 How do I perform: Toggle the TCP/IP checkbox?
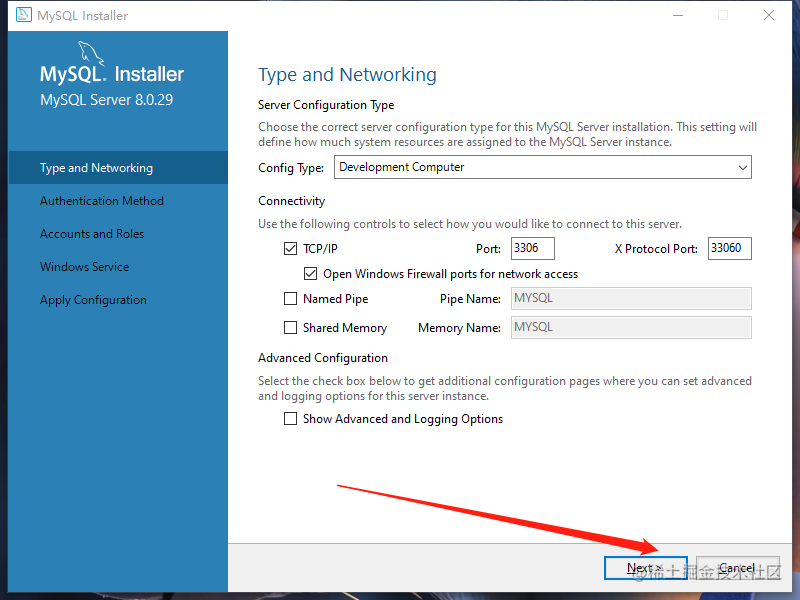290,249
